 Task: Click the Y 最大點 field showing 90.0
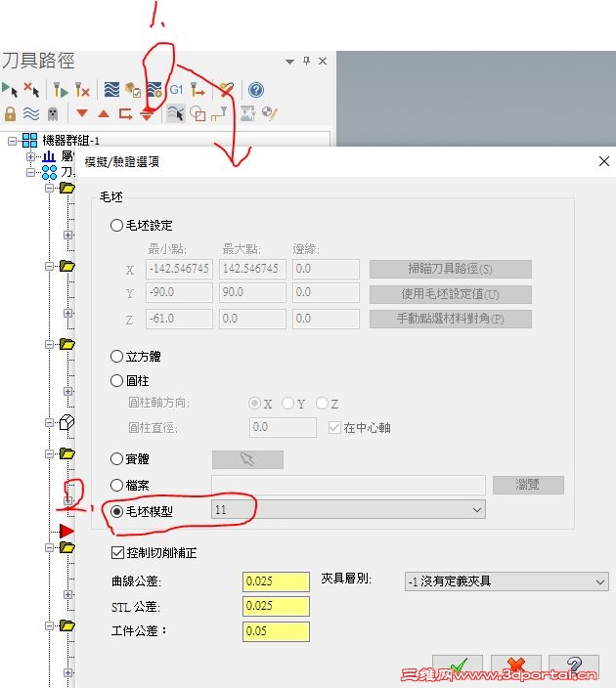pyautogui.click(x=252, y=292)
